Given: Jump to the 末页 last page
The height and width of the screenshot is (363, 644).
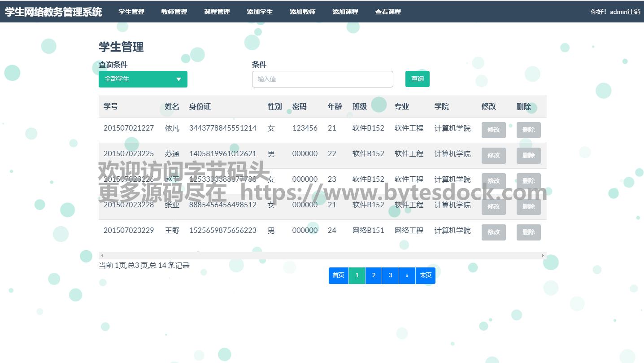Looking at the screenshot, I should [425, 275].
